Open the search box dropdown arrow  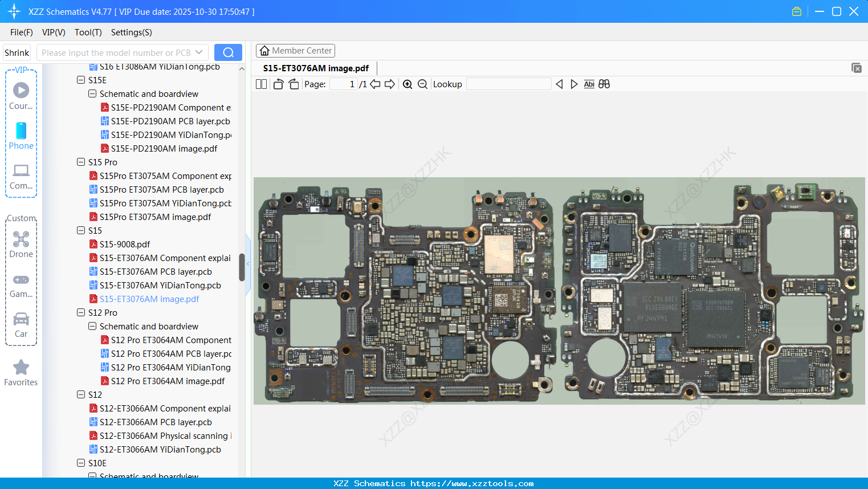198,52
